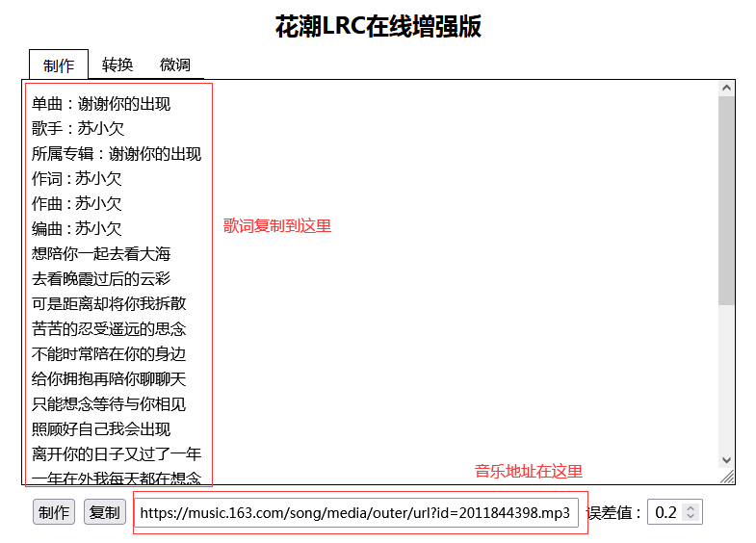The image size is (756, 543).
Task: Select the 微调 tab
Action: pyautogui.click(x=175, y=65)
